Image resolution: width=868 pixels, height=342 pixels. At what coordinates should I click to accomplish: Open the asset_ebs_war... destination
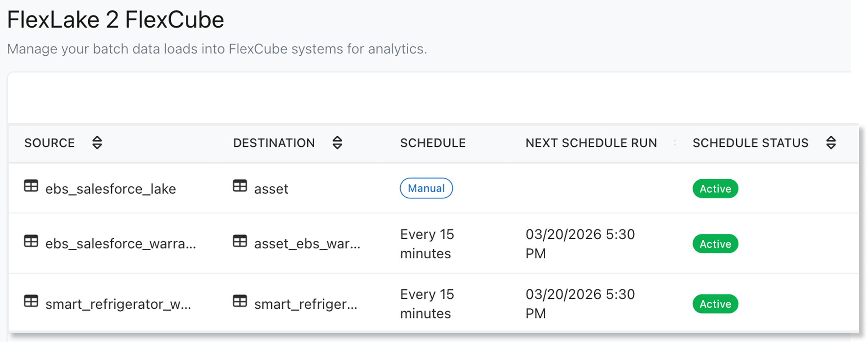pos(307,244)
